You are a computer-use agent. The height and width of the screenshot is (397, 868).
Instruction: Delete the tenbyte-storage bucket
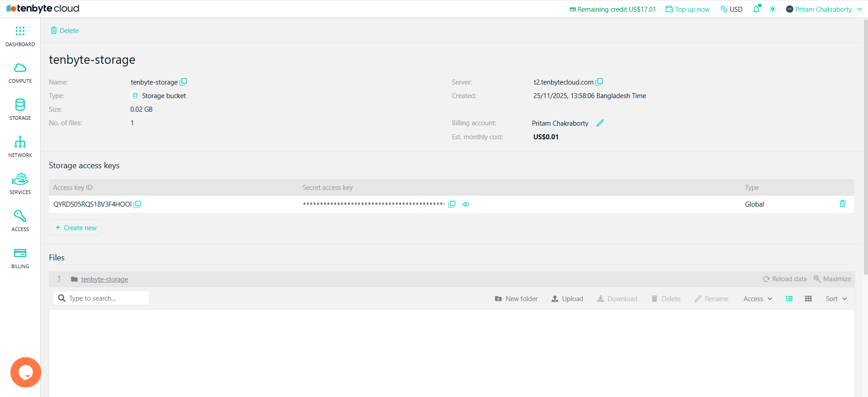(x=65, y=30)
